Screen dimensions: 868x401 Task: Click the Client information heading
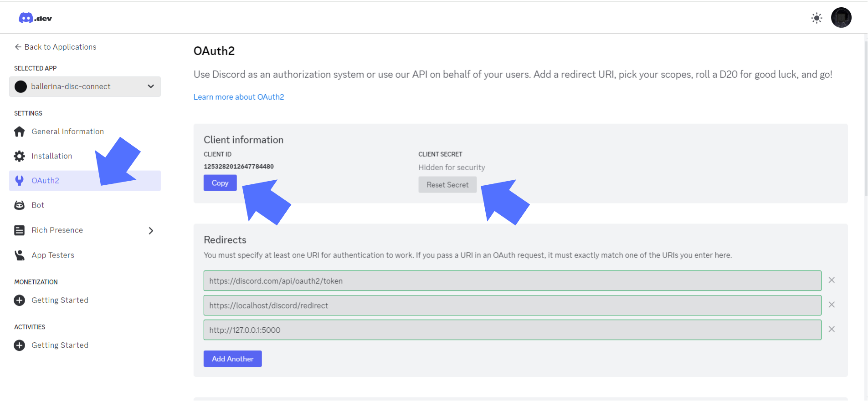[x=243, y=140]
